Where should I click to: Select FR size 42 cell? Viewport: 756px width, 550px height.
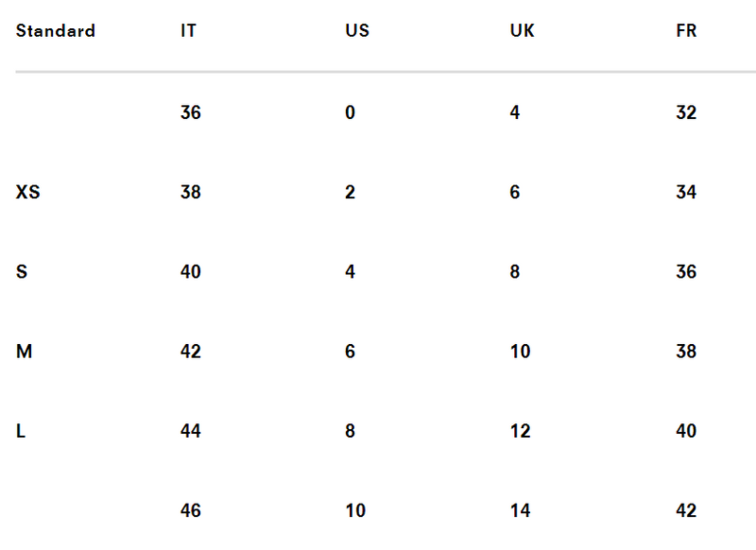pyautogui.click(x=686, y=510)
